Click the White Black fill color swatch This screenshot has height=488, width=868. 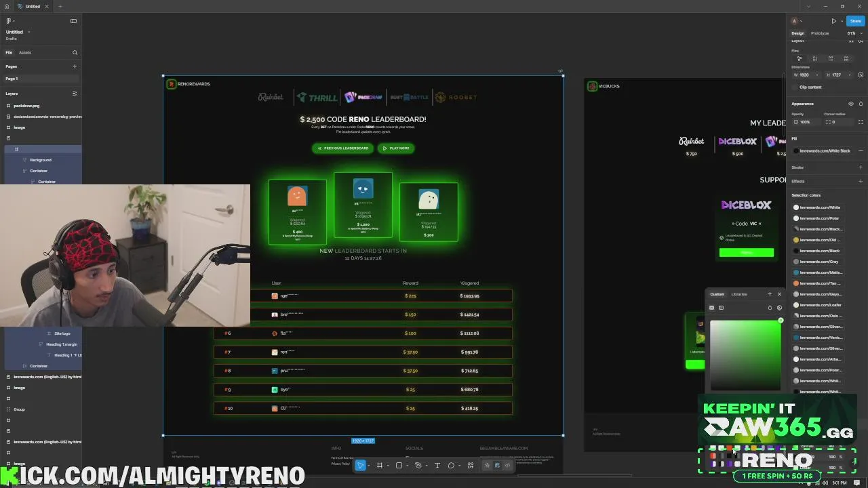click(796, 150)
